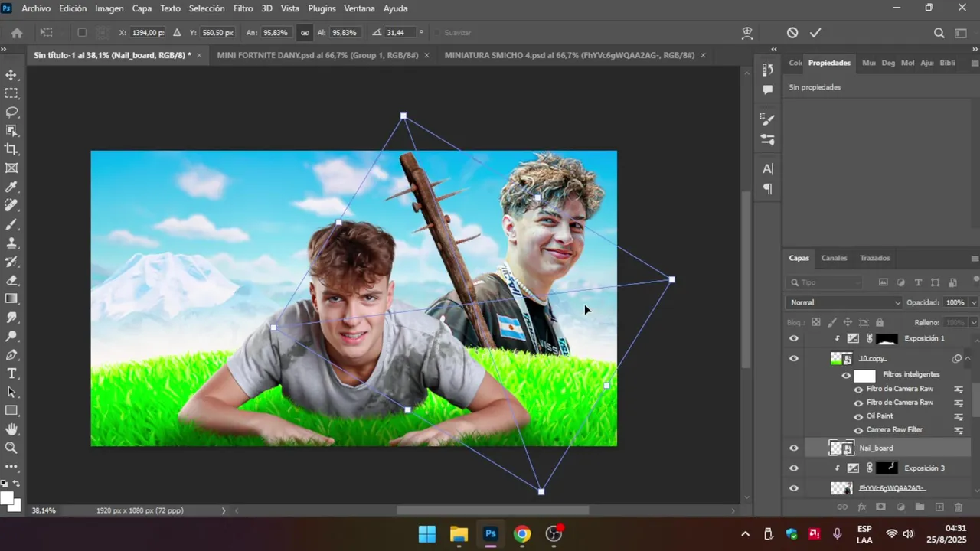The height and width of the screenshot is (551, 980).
Task: Open the blend mode Normal dropdown
Action: click(x=844, y=302)
